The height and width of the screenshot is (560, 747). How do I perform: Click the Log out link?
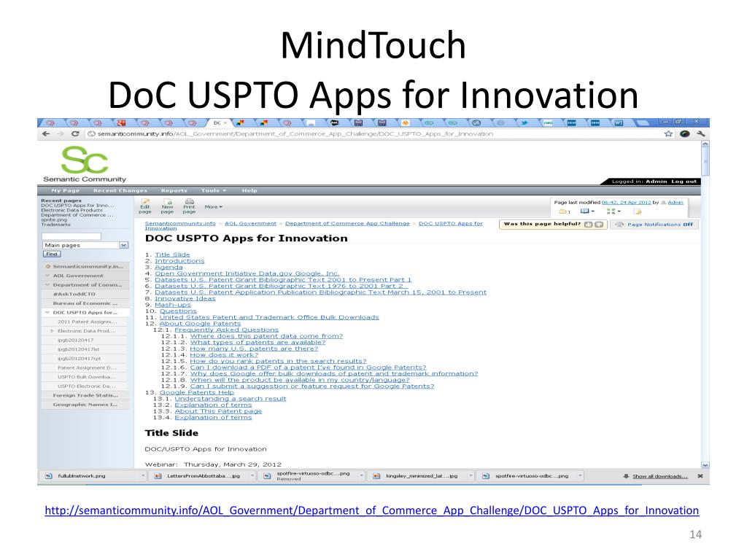click(684, 182)
